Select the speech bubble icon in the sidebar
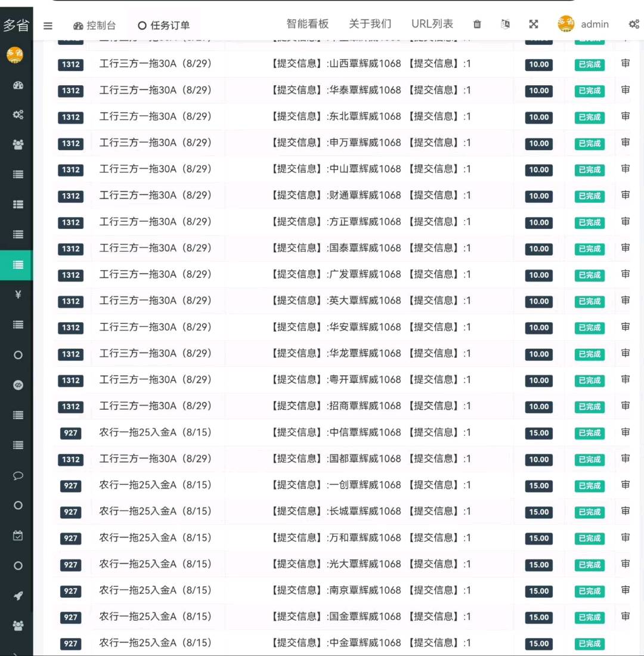The image size is (644, 656). pyautogui.click(x=17, y=475)
